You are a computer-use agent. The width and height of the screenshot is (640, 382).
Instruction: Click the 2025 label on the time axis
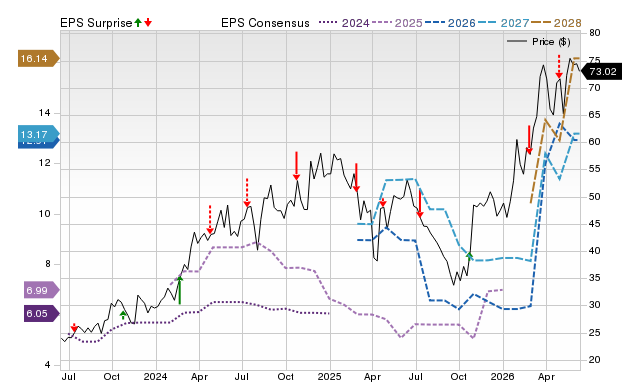tap(329, 376)
